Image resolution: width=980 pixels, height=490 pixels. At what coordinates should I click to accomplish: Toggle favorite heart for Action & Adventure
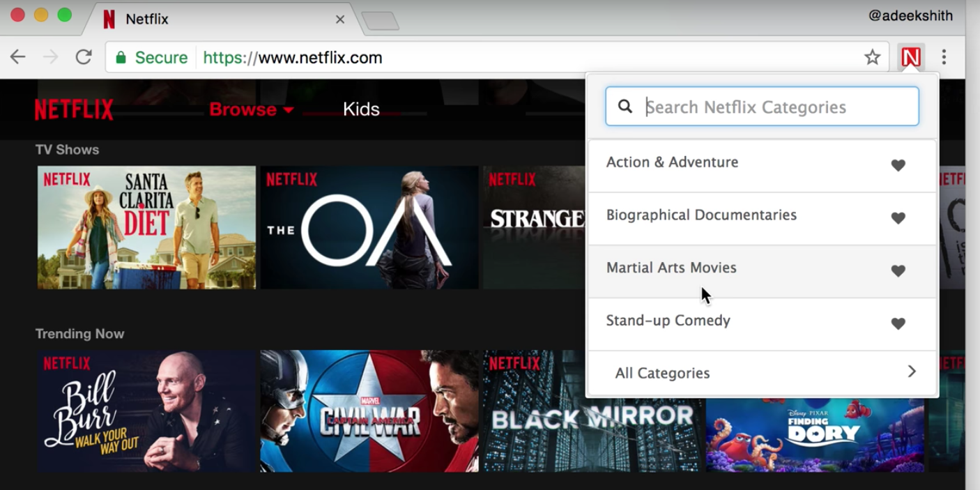click(x=898, y=165)
